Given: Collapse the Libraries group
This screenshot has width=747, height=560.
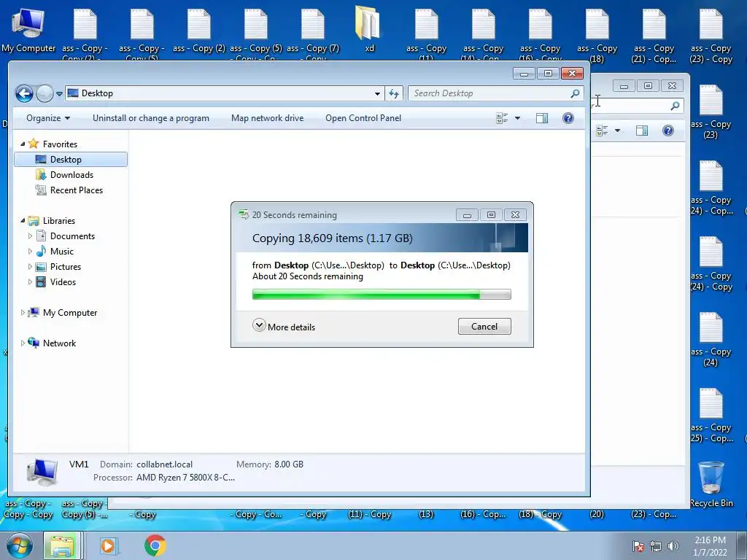Looking at the screenshot, I should (x=23, y=220).
